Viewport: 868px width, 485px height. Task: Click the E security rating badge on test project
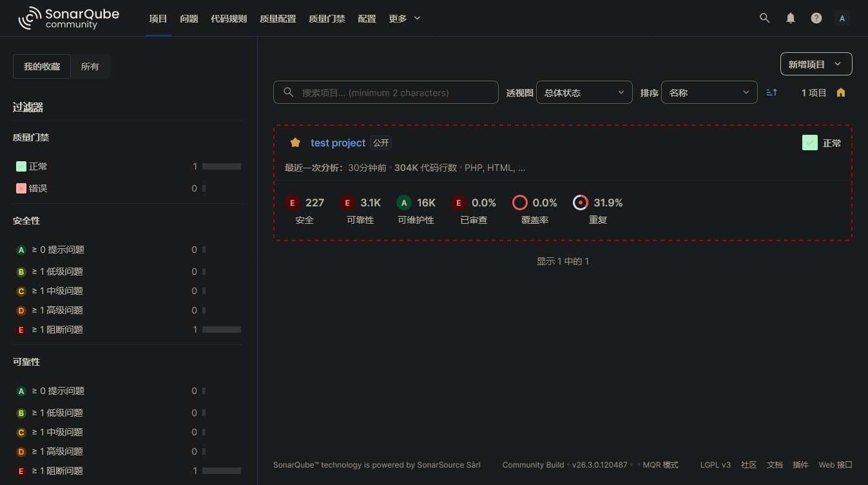point(292,203)
